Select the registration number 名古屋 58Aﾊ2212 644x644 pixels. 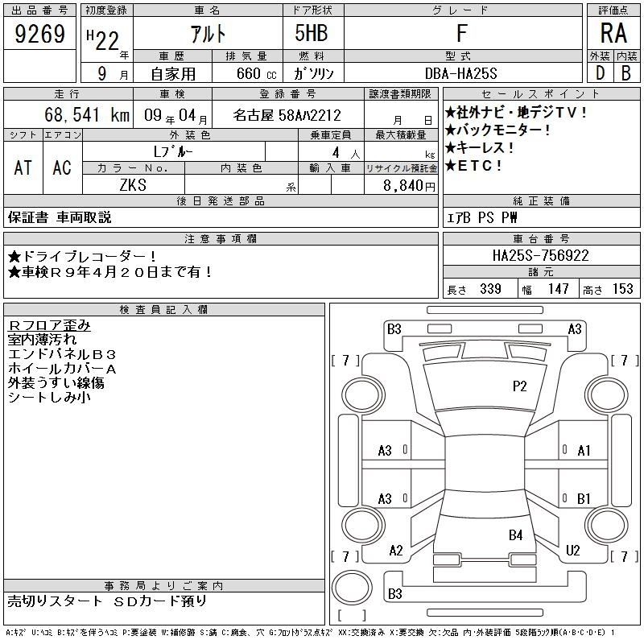[287, 115]
